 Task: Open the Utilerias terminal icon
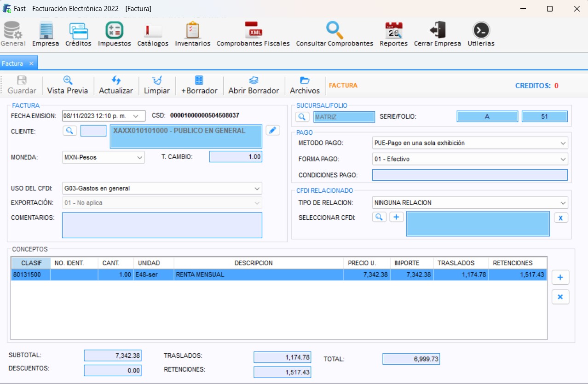pos(481,30)
